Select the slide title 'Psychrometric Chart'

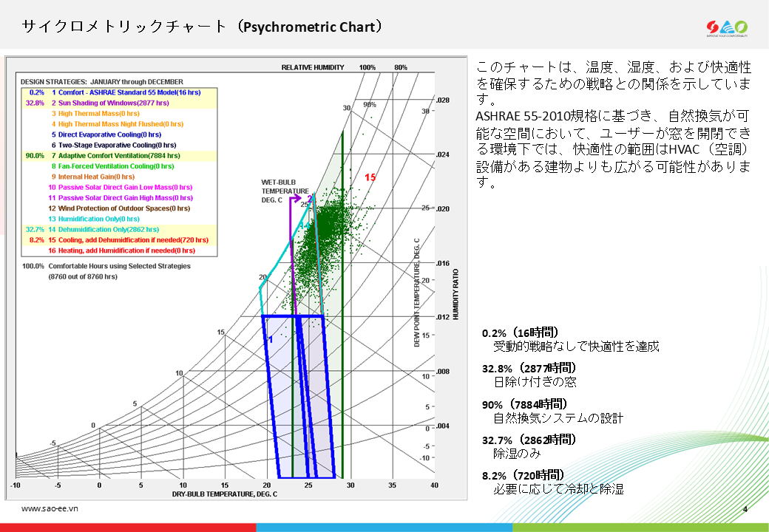(310, 27)
